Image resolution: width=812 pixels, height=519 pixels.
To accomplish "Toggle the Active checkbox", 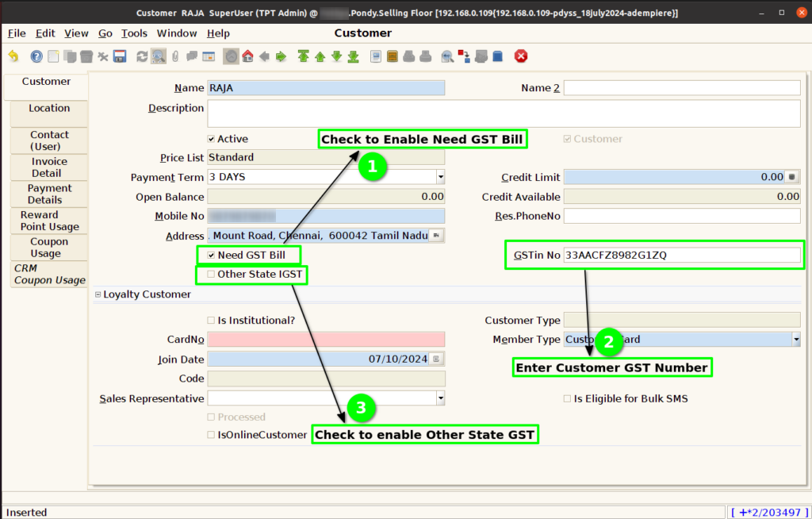I will [x=211, y=139].
